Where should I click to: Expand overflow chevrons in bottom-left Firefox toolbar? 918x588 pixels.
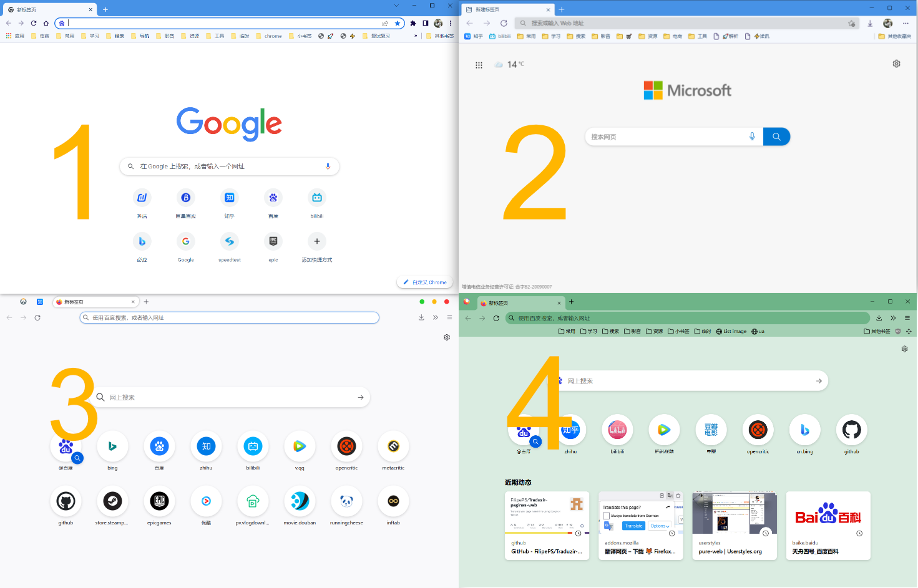[x=435, y=317]
